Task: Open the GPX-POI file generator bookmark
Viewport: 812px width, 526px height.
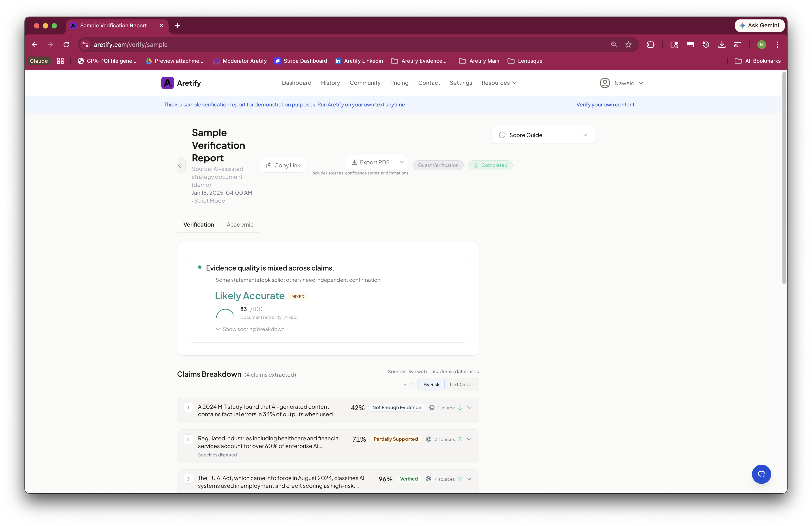Action: 107,61
